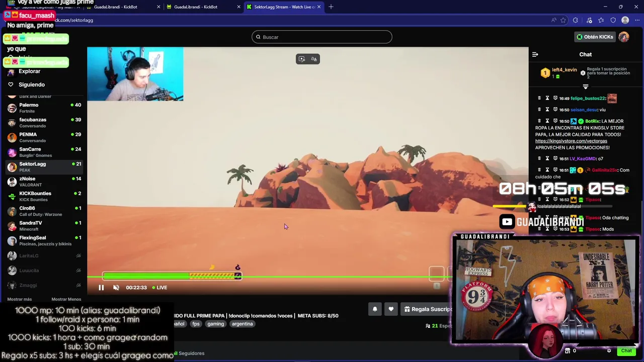Delete Gallinita25x's message via trash icon
Screen dimensions: 644x362
click(539, 170)
